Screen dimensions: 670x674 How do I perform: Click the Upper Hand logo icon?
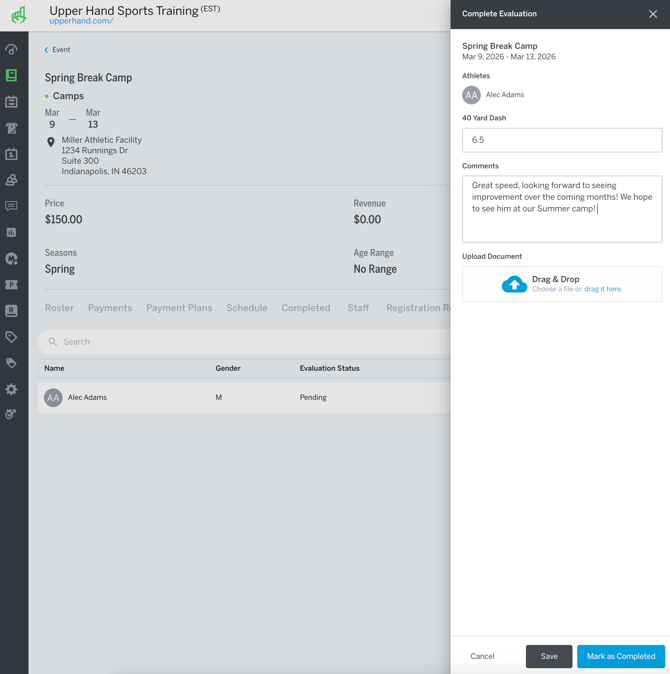click(x=18, y=15)
